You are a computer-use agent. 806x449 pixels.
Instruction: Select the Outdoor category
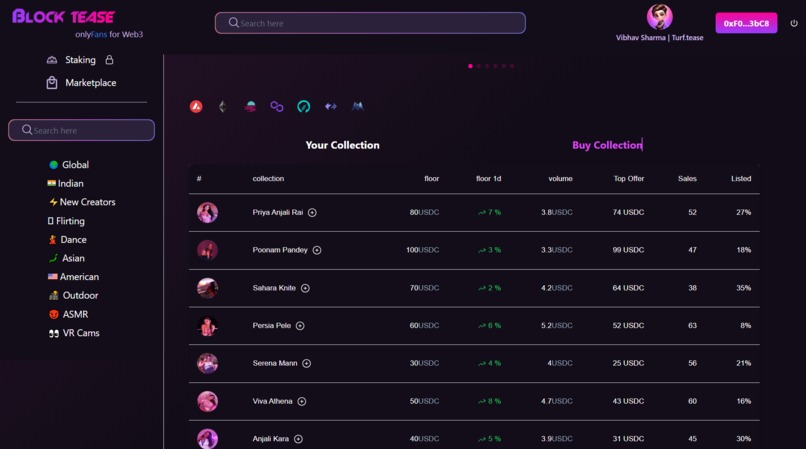(74, 295)
